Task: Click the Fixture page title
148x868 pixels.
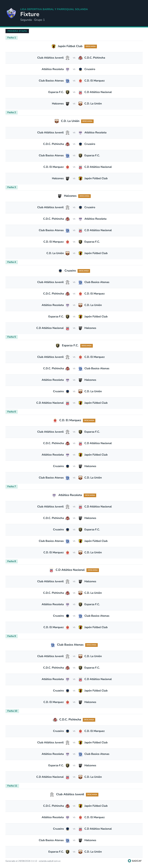Action: (x=30, y=14)
